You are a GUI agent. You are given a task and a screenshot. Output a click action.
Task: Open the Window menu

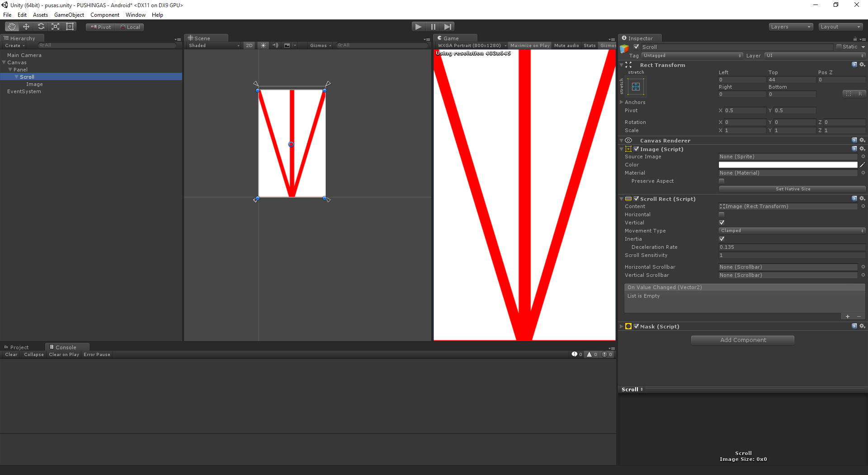click(136, 15)
